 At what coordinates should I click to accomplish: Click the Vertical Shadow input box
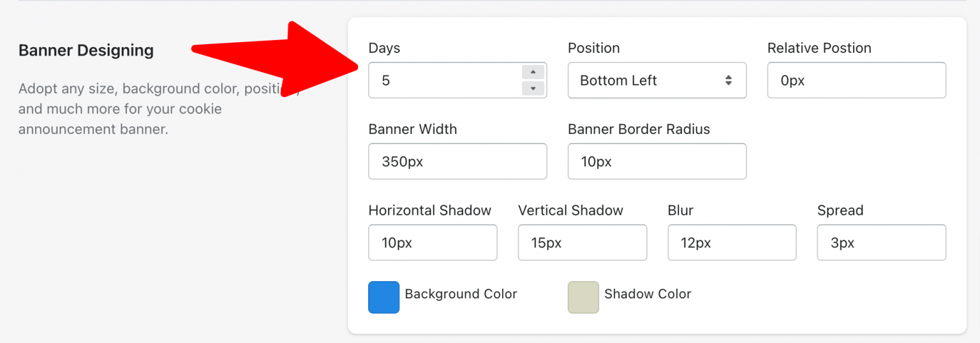tap(583, 242)
